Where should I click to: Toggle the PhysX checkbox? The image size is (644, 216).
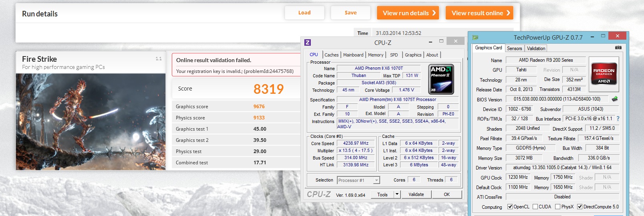[x=557, y=207]
